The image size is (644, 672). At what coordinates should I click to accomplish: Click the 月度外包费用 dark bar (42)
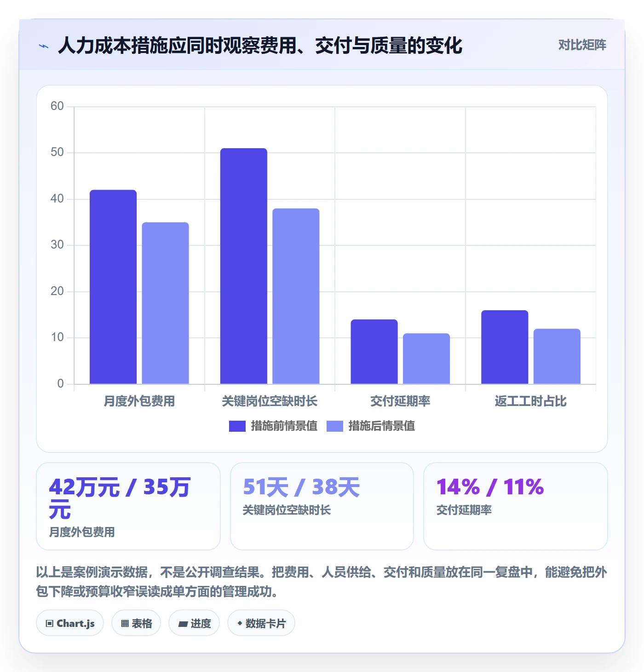tap(113, 287)
